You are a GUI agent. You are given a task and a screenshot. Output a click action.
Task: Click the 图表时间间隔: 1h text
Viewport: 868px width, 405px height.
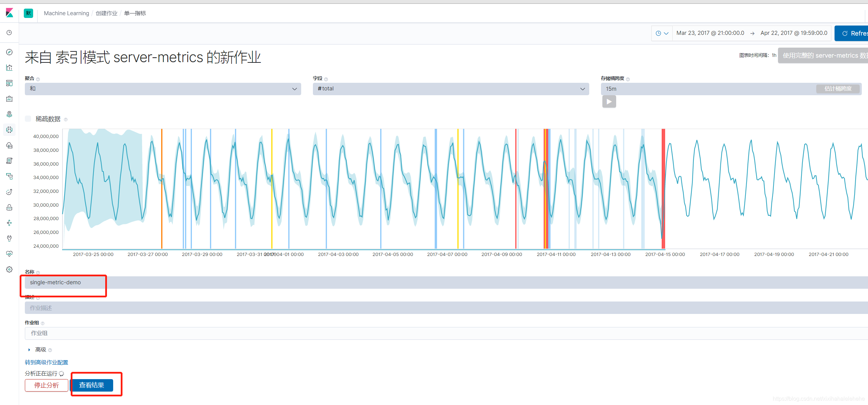758,55
